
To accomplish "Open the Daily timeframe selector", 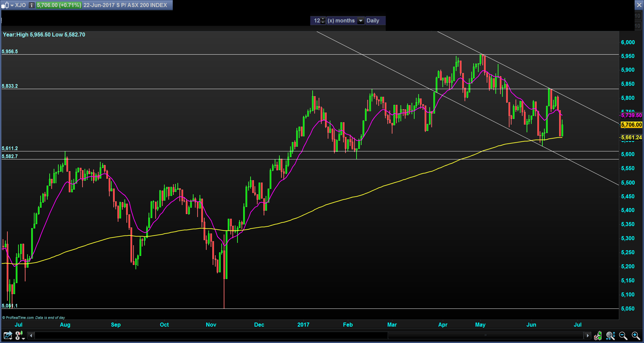I will [373, 21].
